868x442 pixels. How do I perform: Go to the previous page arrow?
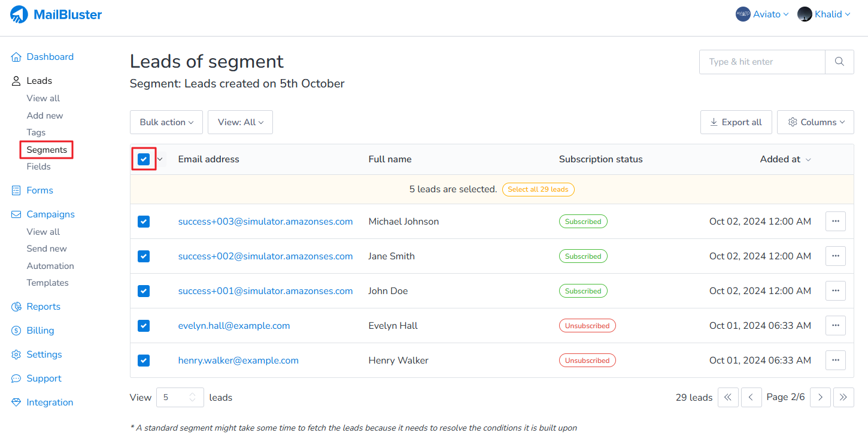(x=751, y=398)
